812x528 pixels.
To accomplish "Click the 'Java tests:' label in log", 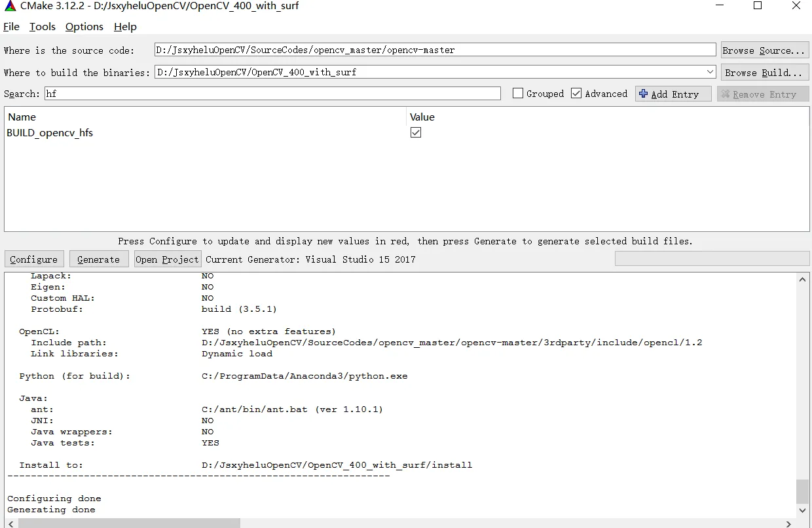I will (63, 443).
